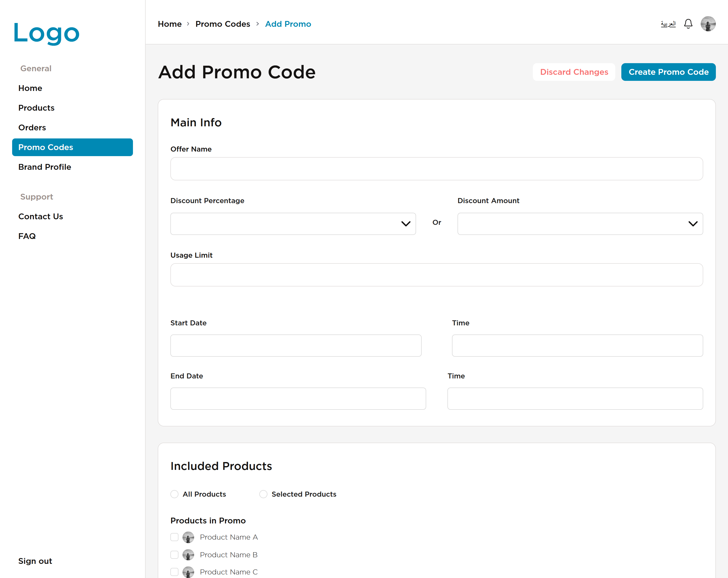Tick the Product Name C checkbox
728x578 pixels.
(174, 572)
